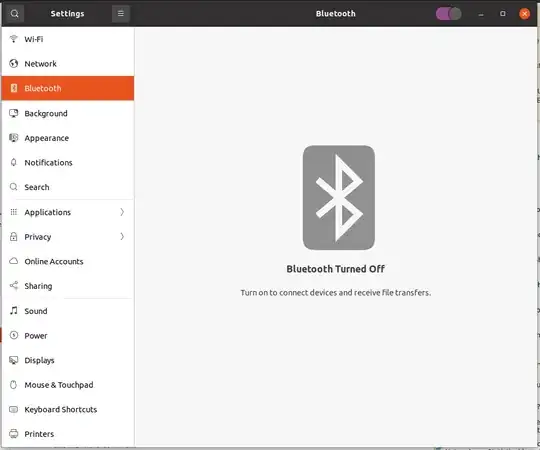Click the Appearance icon
The height and width of the screenshot is (450, 540).
[13, 138]
